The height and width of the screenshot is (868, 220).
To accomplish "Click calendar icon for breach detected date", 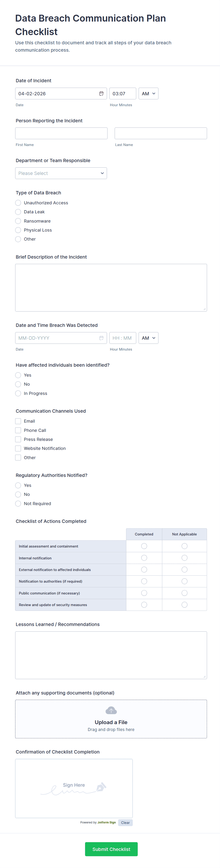I will click(x=101, y=338).
